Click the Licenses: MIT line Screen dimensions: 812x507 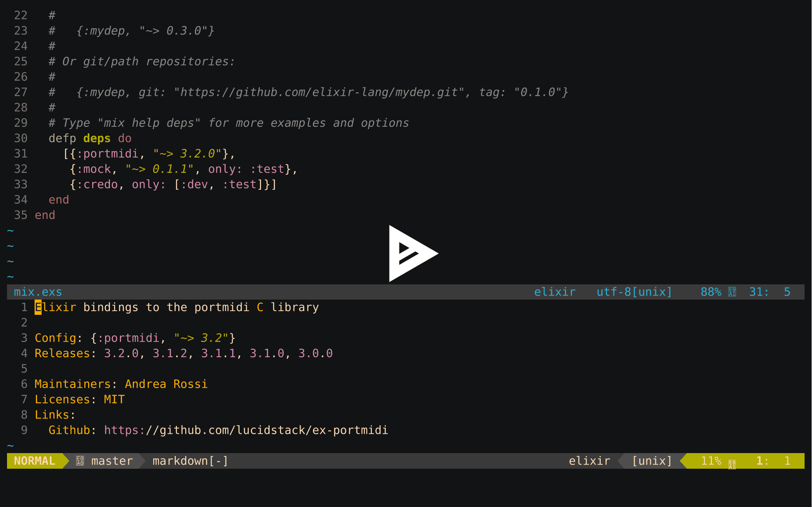(79, 399)
